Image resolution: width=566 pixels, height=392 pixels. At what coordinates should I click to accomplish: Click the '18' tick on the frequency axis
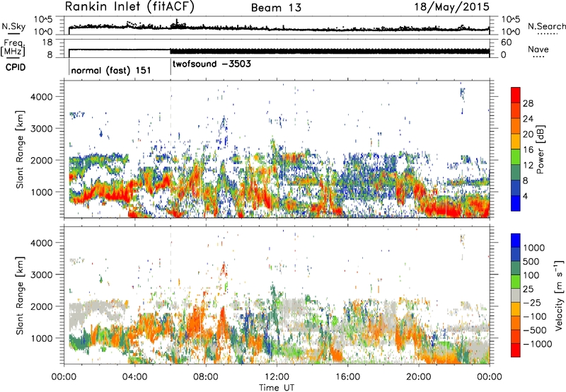tap(47, 42)
